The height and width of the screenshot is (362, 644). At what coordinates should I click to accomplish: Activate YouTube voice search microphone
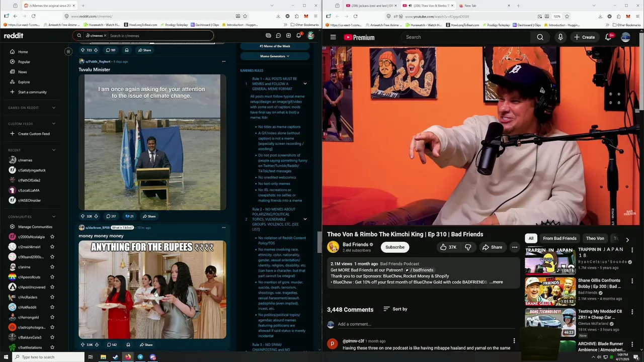[560, 37]
